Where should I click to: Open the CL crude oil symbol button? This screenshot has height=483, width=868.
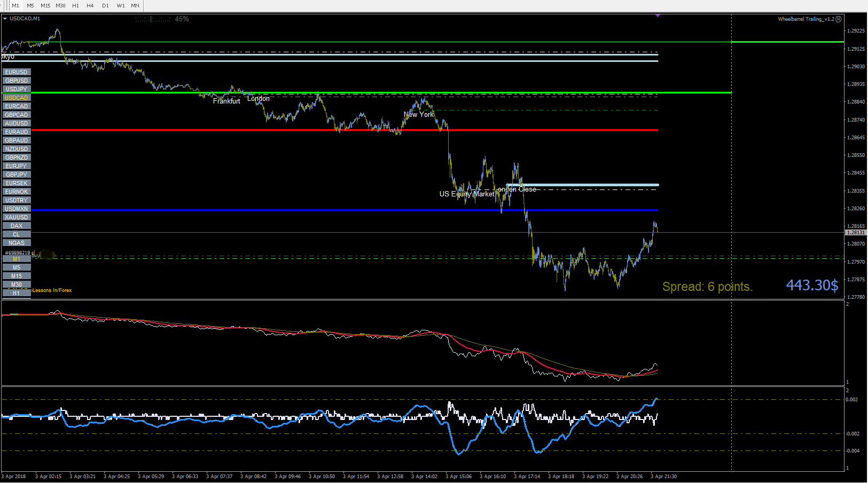[17, 234]
